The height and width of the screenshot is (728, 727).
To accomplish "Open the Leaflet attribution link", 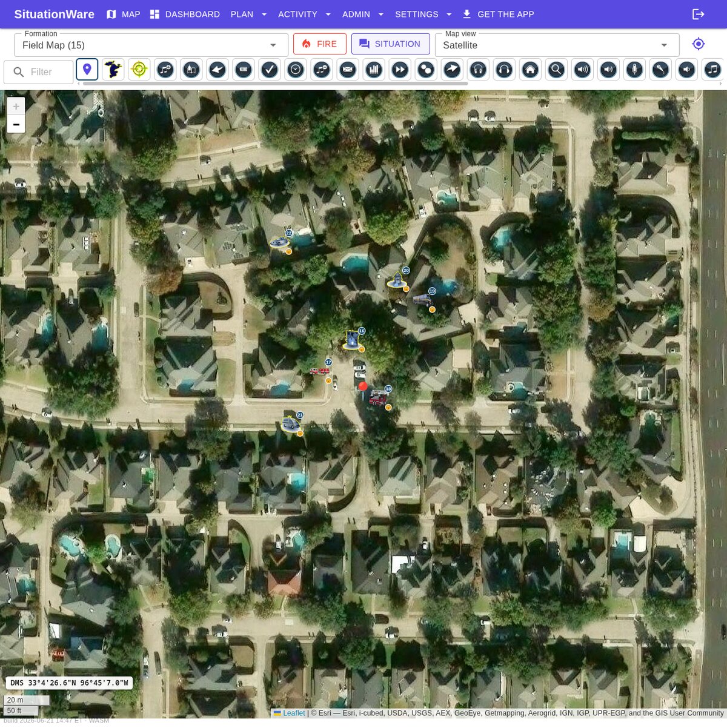I will 294,713.
